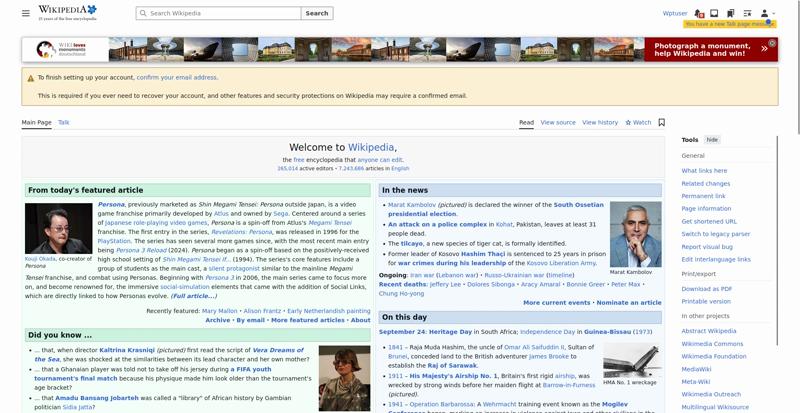Switch to the Talk tab
This screenshot has height=413, width=800.
(64, 123)
